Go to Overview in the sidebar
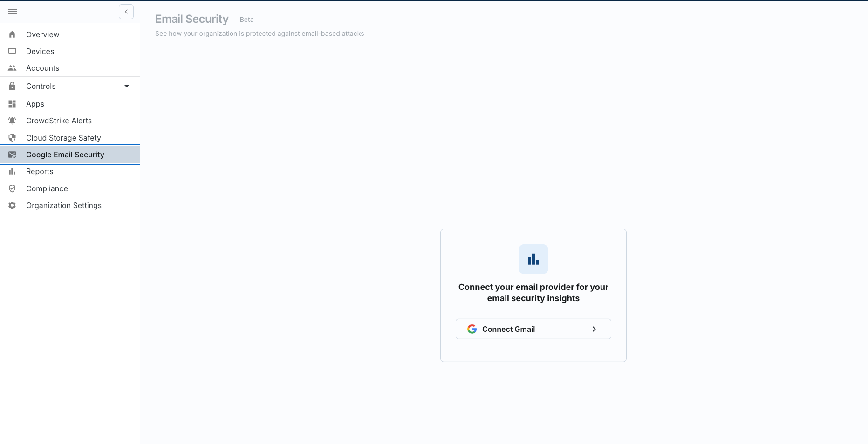Image resolution: width=868 pixels, height=444 pixels. pos(70,34)
